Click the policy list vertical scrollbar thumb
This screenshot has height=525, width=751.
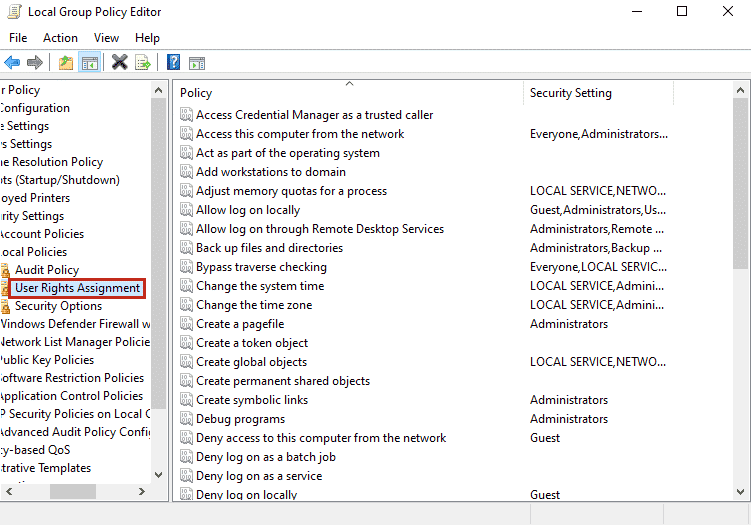coord(740,183)
